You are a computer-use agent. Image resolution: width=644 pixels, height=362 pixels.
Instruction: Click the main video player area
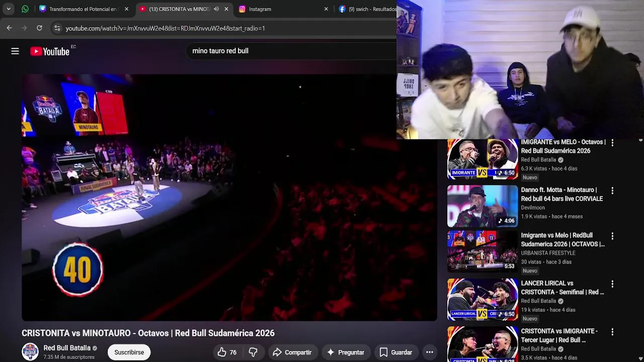(x=229, y=198)
